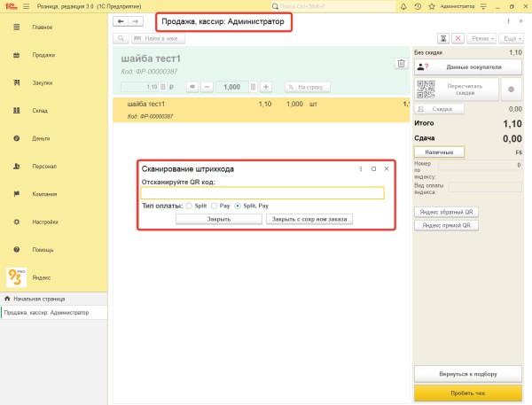Select the Pay payment type radio button
This screenshot has height=405, width=532.
click(212, 206)
